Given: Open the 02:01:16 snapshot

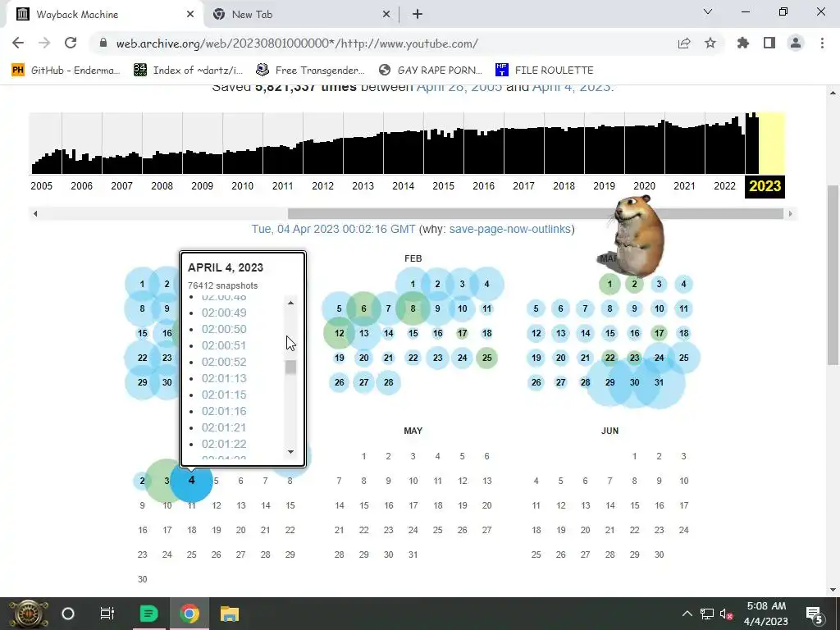Looking at the screenshot, I should pos(224,412).
